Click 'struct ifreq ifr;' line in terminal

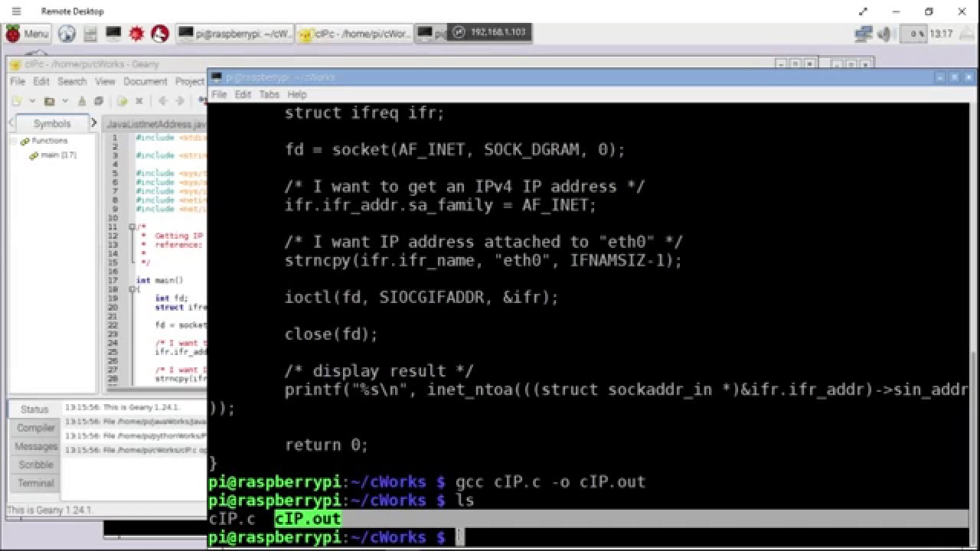click(364, 113)
